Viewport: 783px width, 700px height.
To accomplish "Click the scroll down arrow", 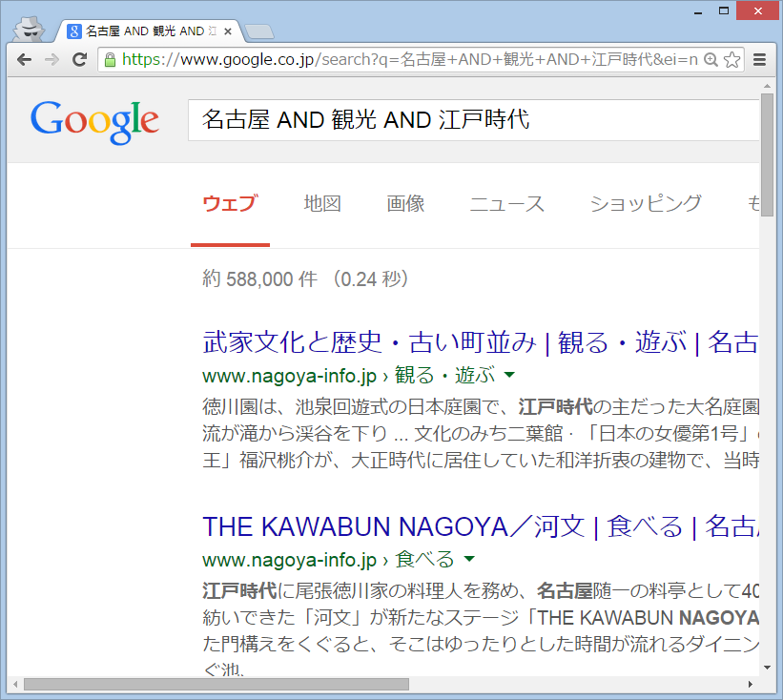I will [x=768, y=668].
